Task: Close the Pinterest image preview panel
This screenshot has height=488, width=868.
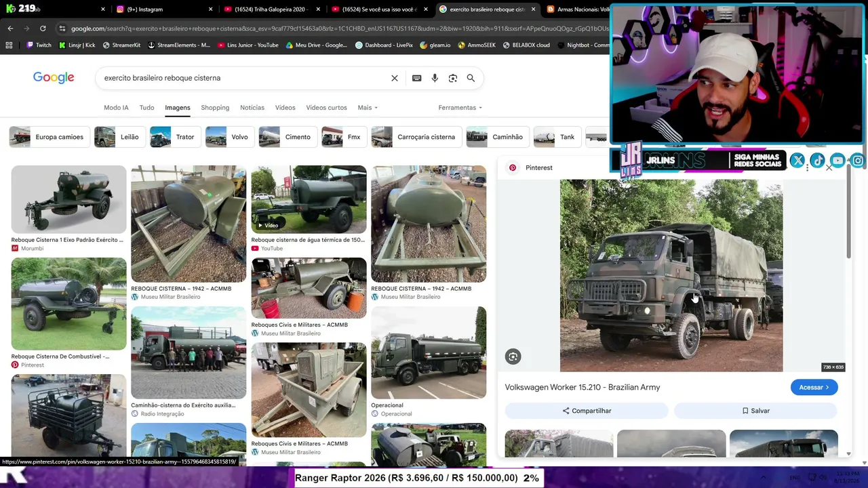Action: click(829, 167)
